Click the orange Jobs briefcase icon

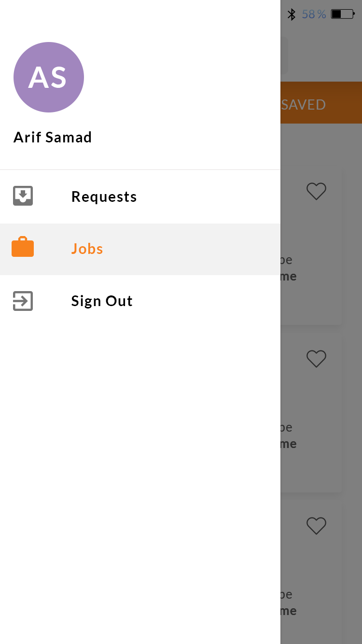click(x=23, y=247)
